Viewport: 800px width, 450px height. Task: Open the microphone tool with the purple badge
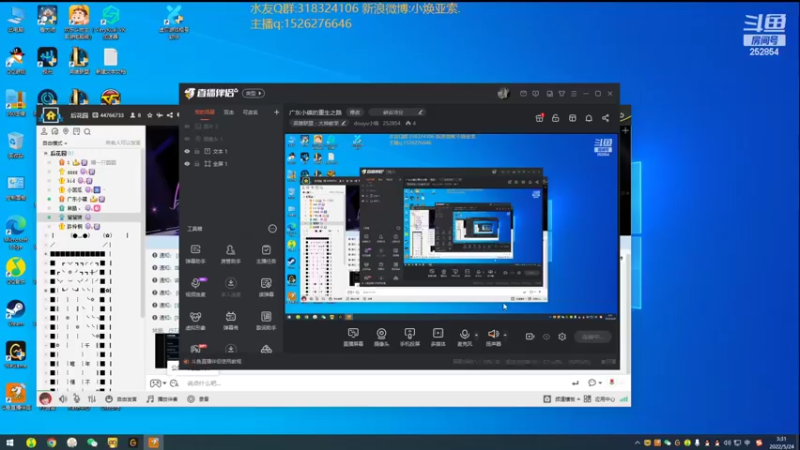point(195,287)
